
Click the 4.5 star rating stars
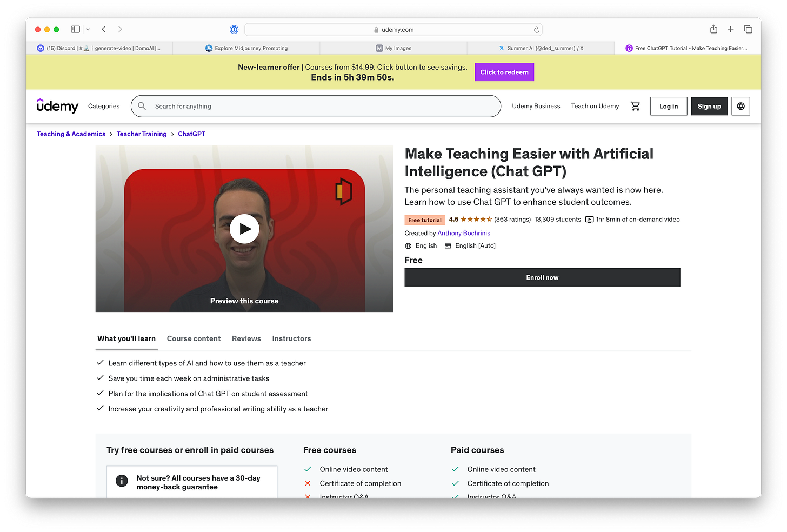476,220
